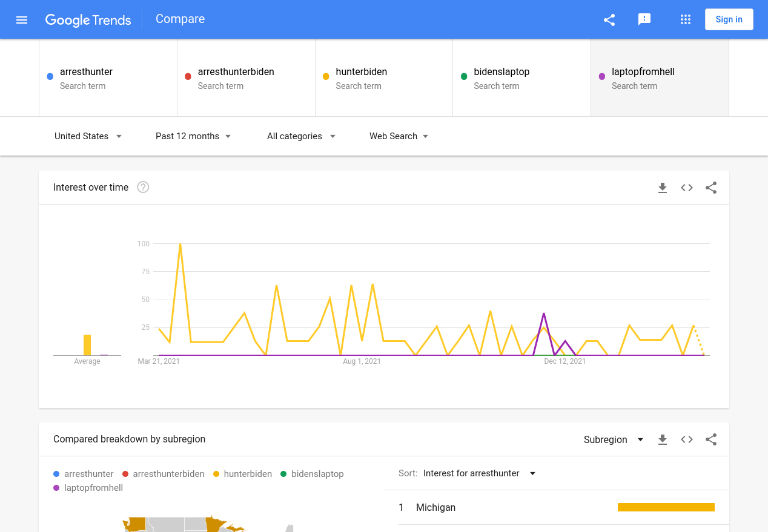Image resolution: width=768 pixels, height=532 pixels.
Task: Download subregion breakdown data as CSV
Action: tap(663, 439)
